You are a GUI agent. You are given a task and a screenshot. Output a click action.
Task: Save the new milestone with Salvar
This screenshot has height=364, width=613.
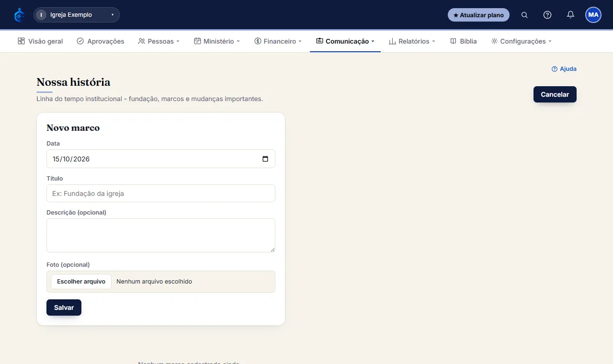pyautogui.click(x=64, y=307)
